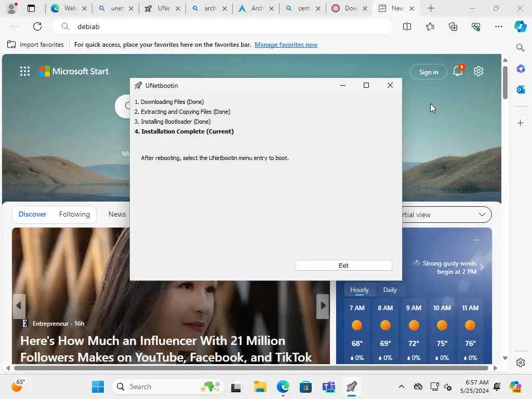Select the News feed tab
The image size is (532, 399).
click(117, 214)
